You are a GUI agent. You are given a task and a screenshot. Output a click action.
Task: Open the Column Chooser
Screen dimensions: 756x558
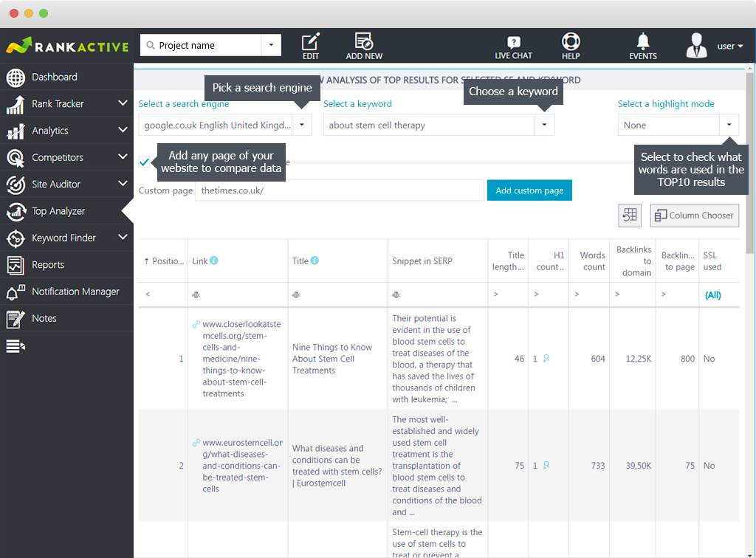[x=694, y=216]
